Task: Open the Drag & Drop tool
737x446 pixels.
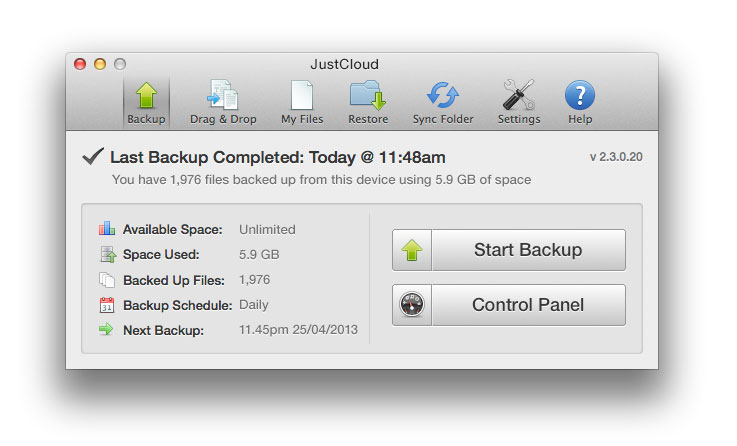Action: 223,102
